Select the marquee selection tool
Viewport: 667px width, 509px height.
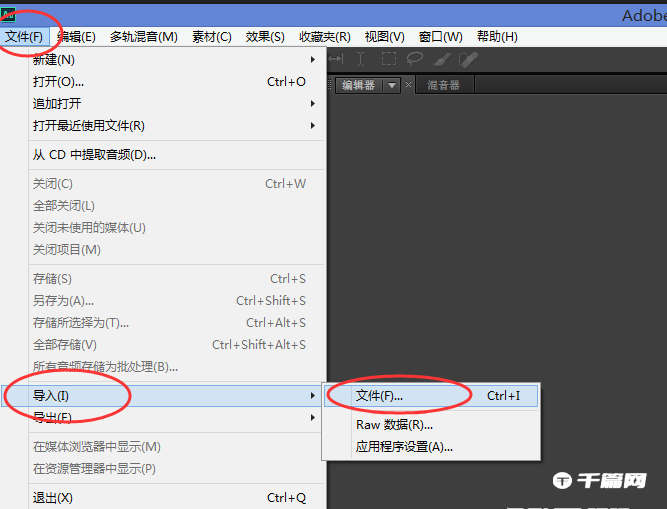388,59
